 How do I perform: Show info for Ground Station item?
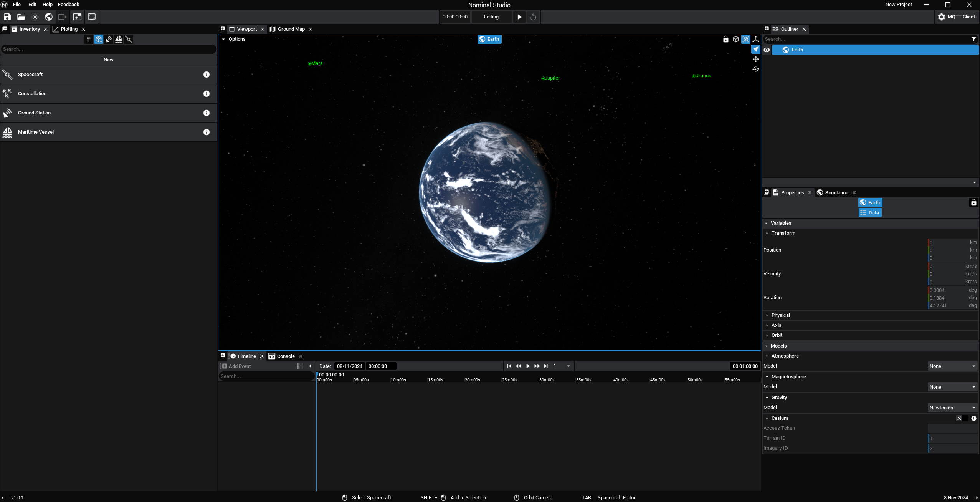coord(207,113)
